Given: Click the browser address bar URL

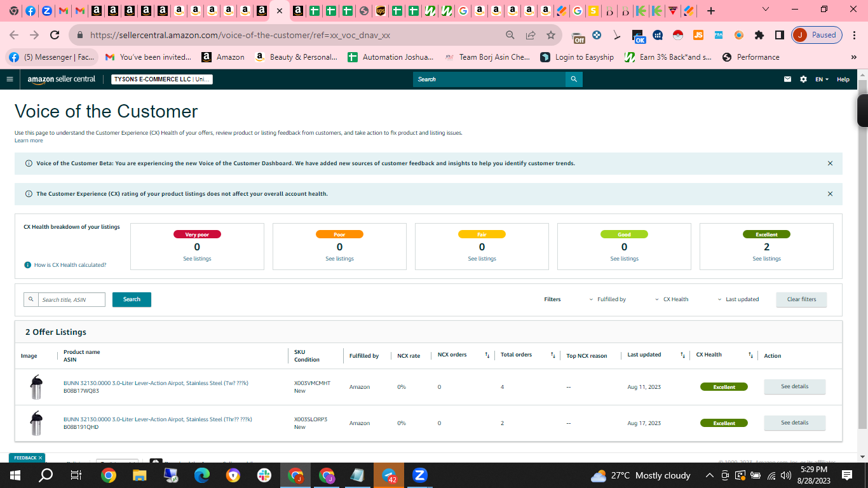Looking at the screenshot, I should coord(240,35).
